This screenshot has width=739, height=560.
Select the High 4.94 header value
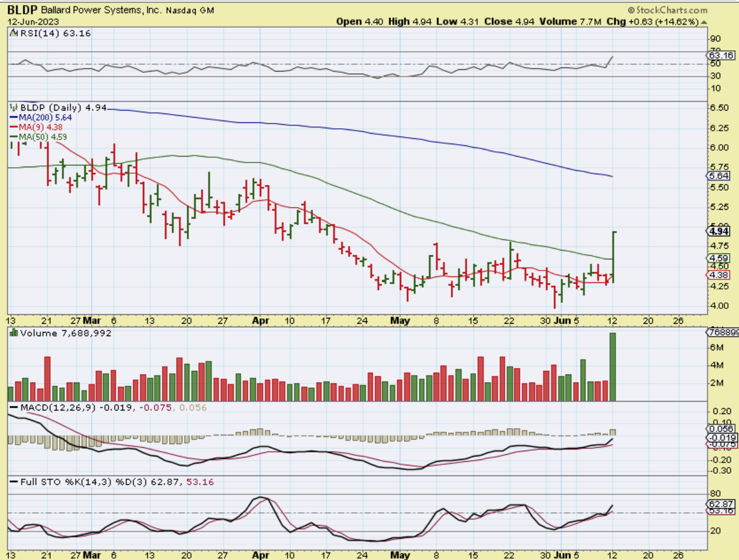411,21
